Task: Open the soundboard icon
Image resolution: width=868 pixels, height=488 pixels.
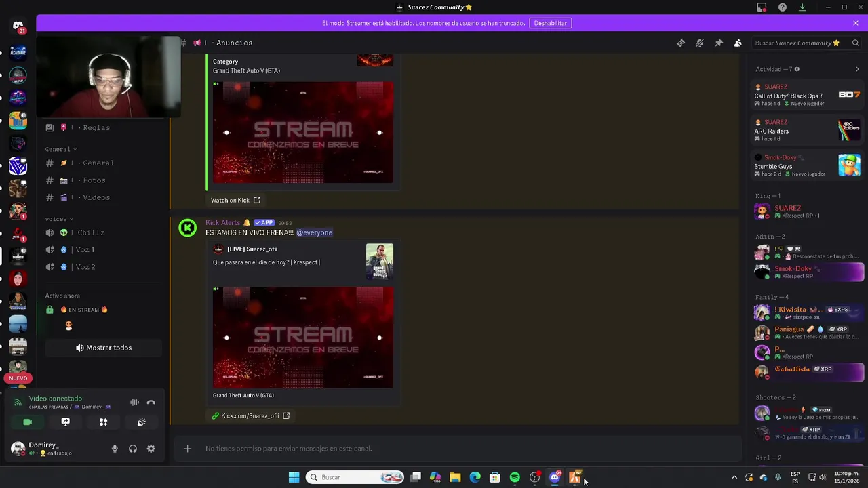Action: tap(141, 422)
